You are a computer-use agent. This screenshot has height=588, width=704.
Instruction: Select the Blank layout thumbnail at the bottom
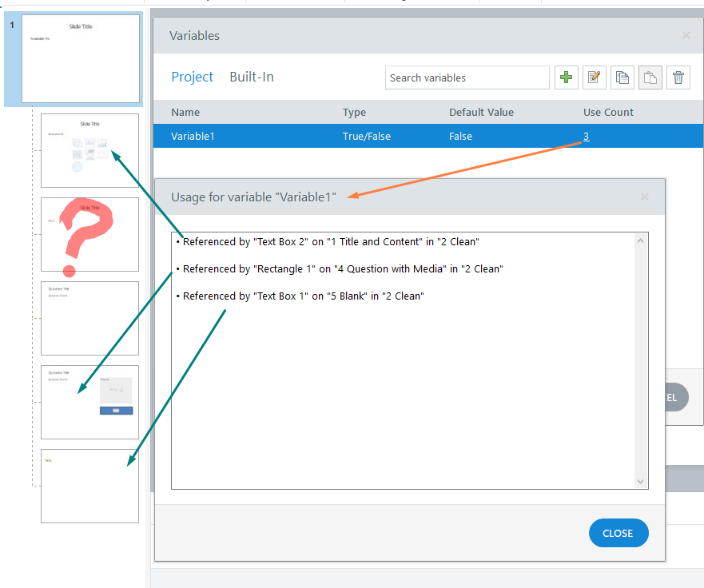click(89, 486)
